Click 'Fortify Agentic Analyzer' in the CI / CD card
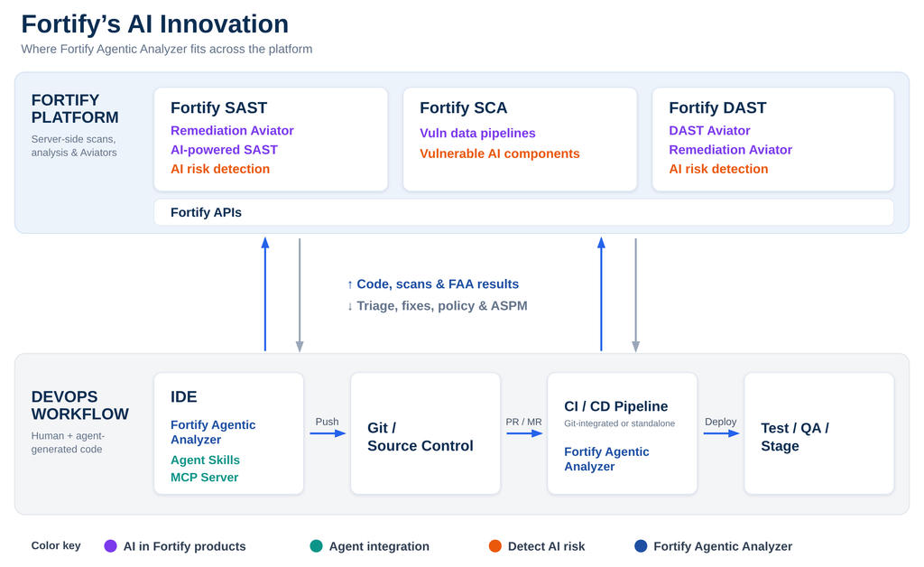This screenshot has height=567, width=924. (x=607, y=460)
